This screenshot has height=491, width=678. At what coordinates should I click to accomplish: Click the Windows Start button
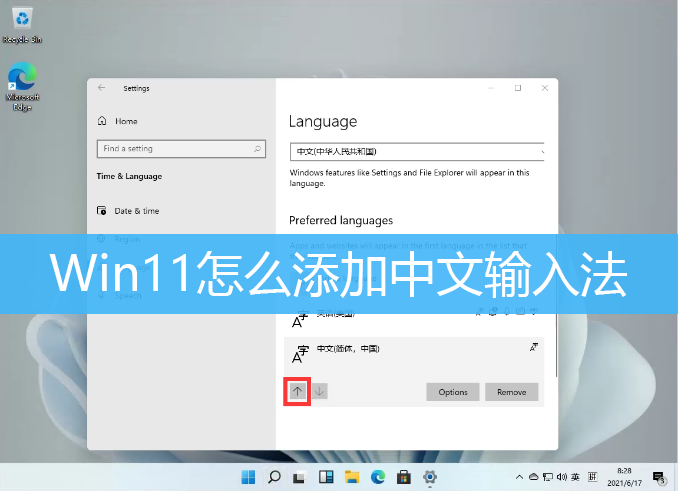[x=247, y=476]
